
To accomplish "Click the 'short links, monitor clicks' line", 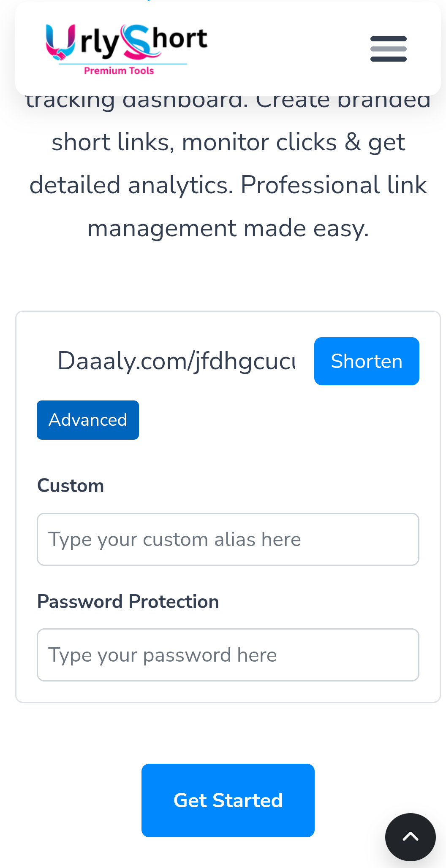I will [228, 142].
